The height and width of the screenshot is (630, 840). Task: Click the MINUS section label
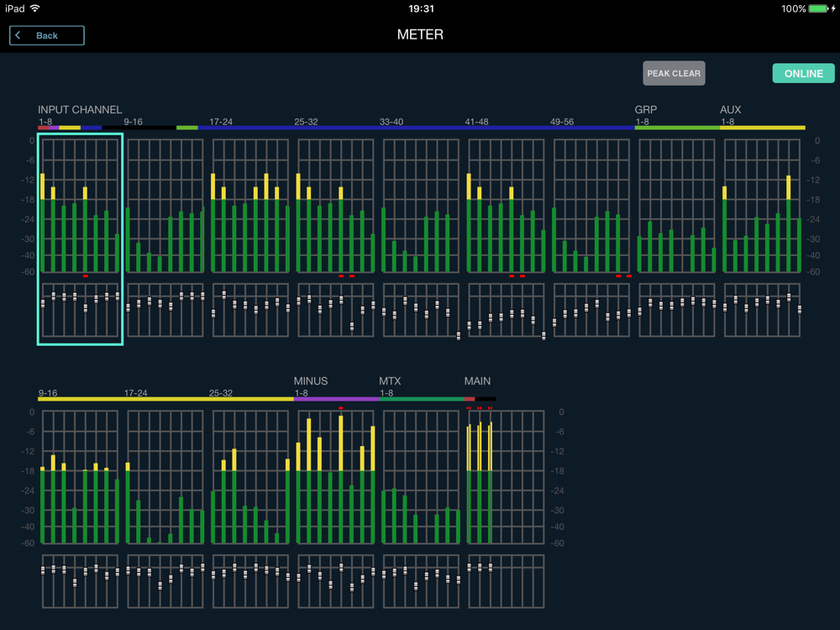(x=311, y=381)
